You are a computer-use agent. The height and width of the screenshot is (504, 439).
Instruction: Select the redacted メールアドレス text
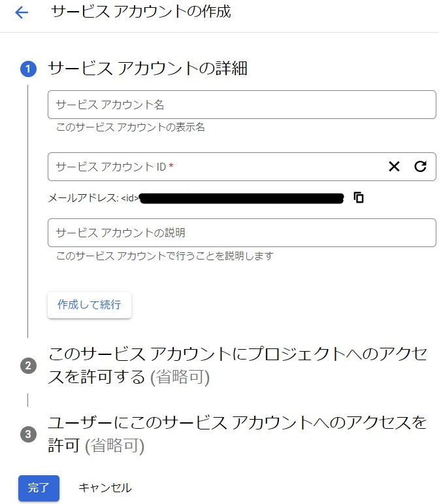coord(242,198)
